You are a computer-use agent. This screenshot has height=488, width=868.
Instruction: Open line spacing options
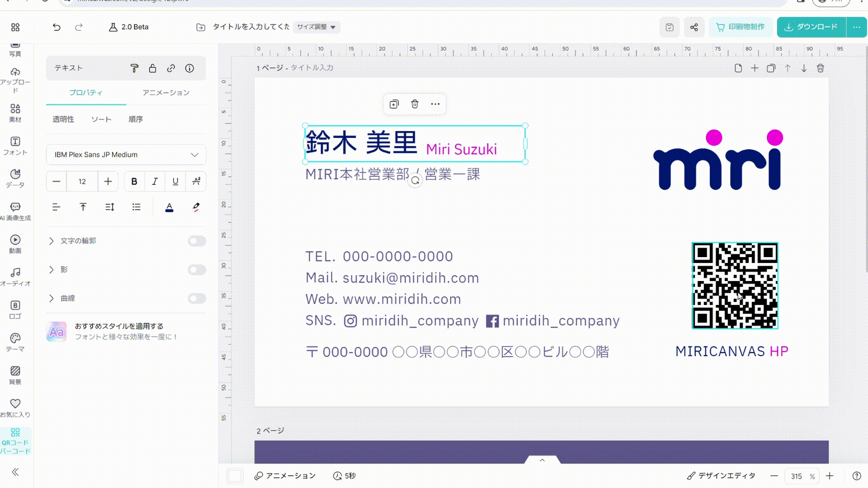110,207
